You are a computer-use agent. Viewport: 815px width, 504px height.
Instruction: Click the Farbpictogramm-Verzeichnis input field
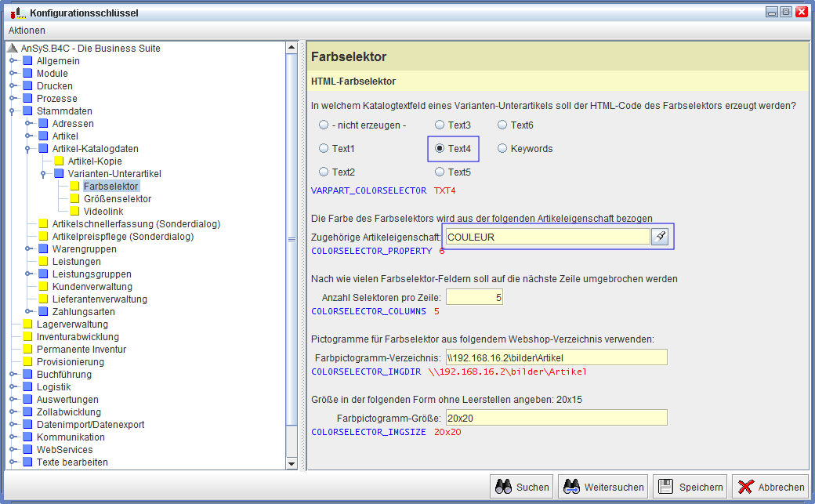tap(556, 357)
